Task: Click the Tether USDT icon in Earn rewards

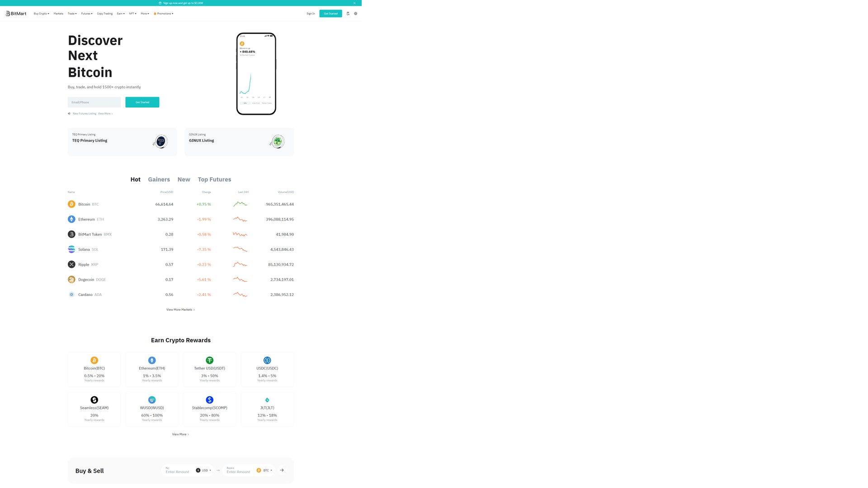Action: click(209, 360)
